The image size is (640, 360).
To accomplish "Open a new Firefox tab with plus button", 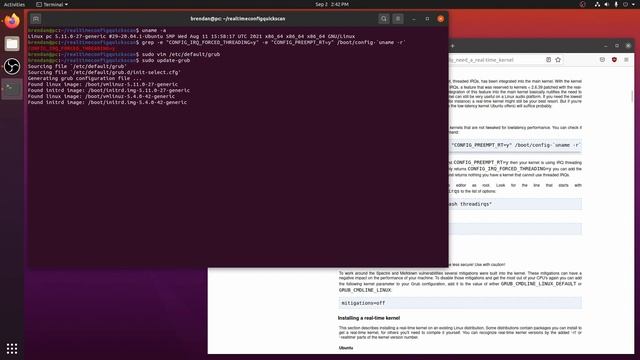I will click(x=453, y=46).
